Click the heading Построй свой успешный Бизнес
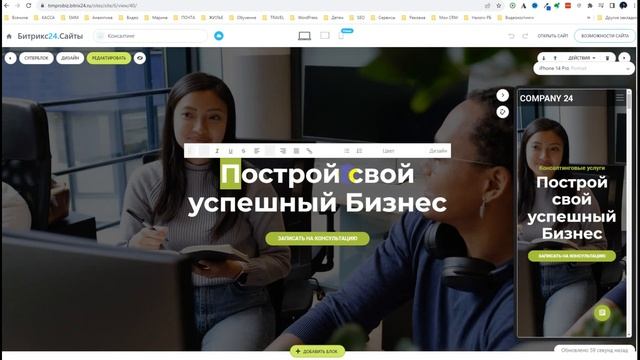The height and width of the screenshot is (360, 640). [317, 188]
